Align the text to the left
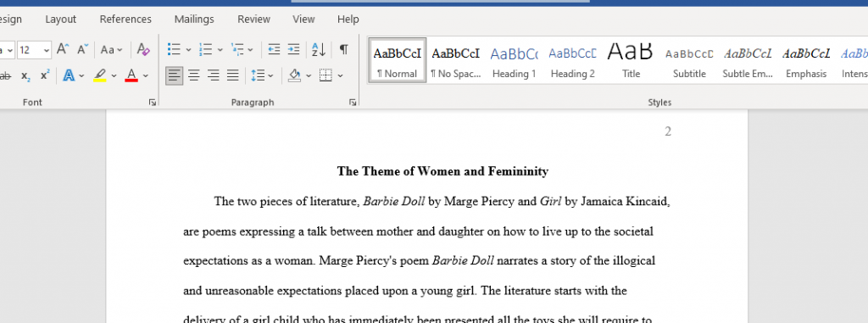The width and height of the screenshot is (868, 323). pyautogui.click(x=175, y=75)
